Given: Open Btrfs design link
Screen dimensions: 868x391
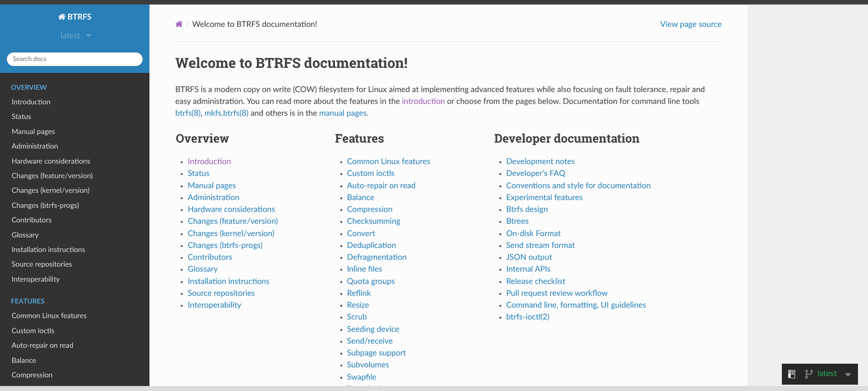Looking at the screenshot, I should tap(527, 209).
